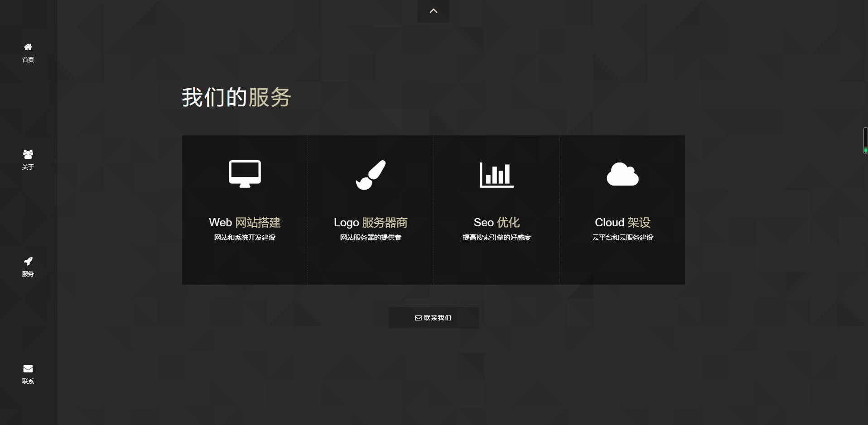
Task: Open the Web 网站搭建 service title
Action: (245, 223)
